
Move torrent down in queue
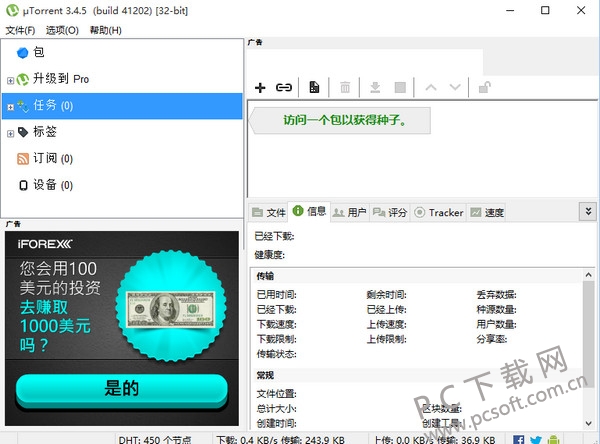coord(455,87)
